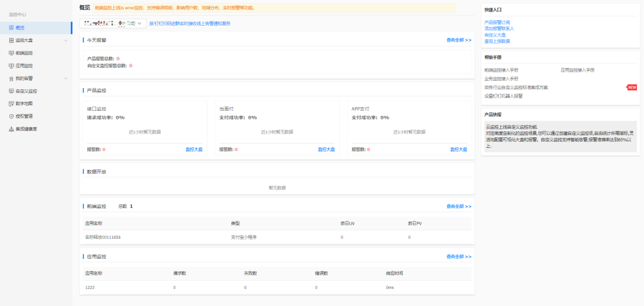Click the 授权管理 shield icon in sidebar
Image resolution: width=644 pixels, height=306 pixels.
11,116
